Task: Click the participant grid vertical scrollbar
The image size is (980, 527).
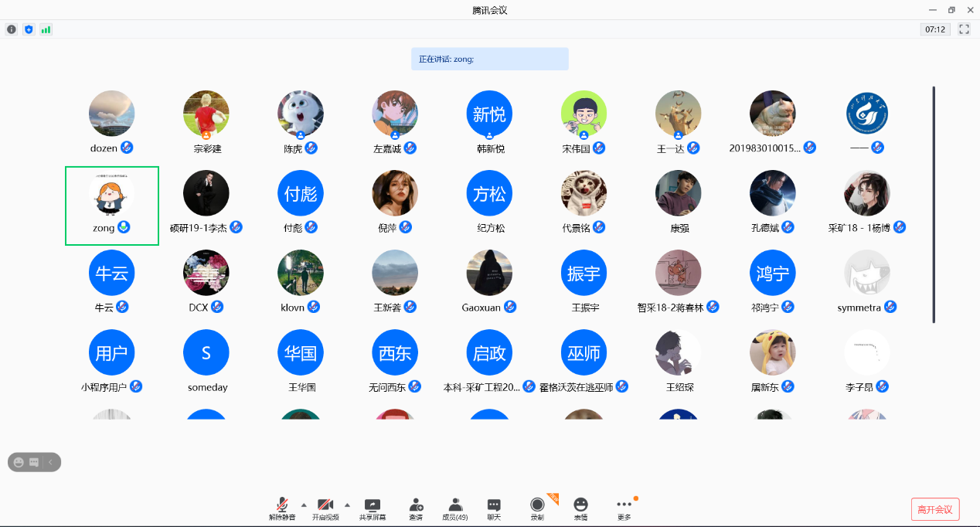Action: pos(934,205)
